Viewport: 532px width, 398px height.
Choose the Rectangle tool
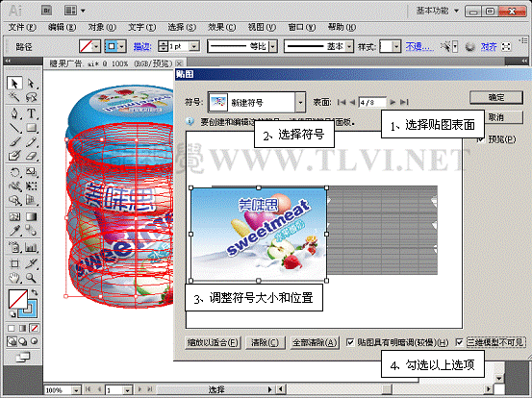click(31, 128)
